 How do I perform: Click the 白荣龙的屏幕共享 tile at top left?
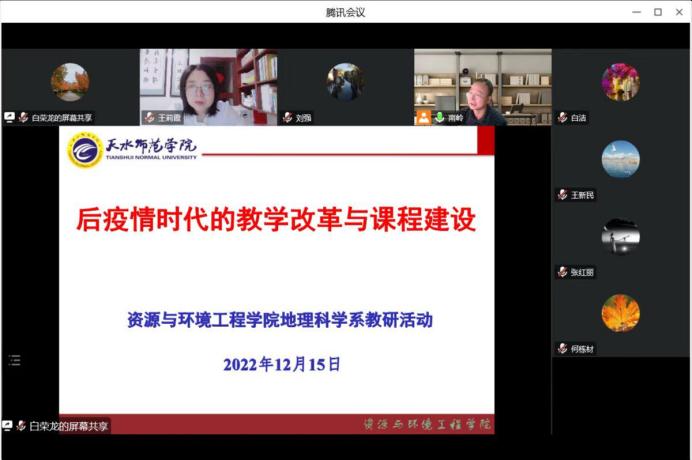tap(69, 85)
